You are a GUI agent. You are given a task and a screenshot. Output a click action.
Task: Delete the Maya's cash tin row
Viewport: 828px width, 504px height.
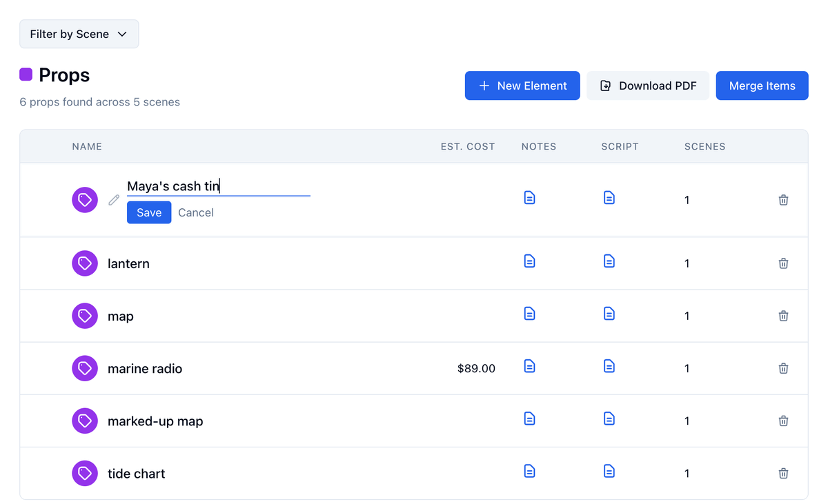[x=783, y=200]
